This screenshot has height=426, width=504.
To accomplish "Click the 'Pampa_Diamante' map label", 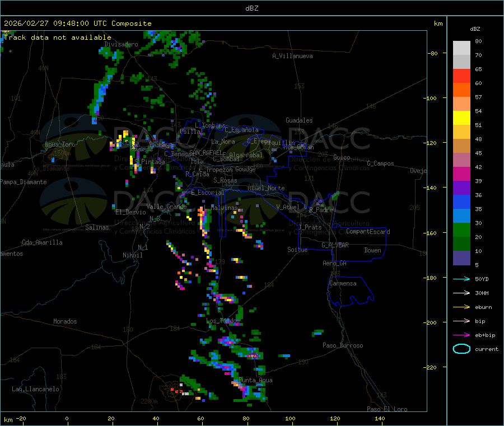I will pos(24,182).
